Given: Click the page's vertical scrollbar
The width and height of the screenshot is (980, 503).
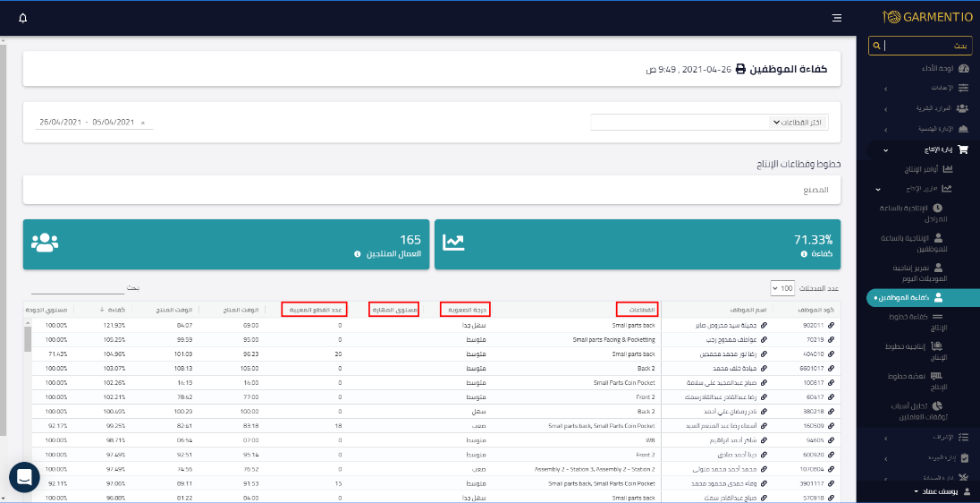Looking at the screenshot, I should tap(3, 238).
